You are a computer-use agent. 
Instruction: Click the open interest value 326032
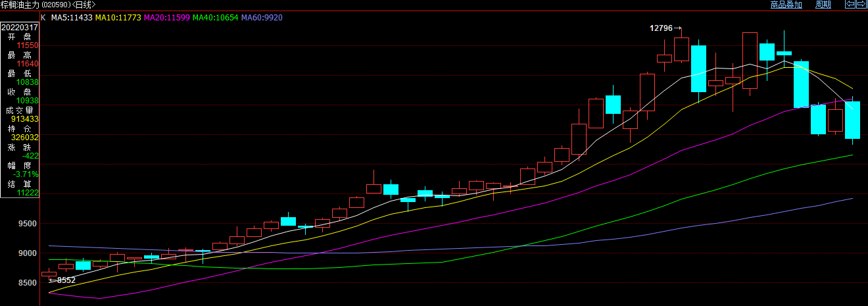click(26, 138)
